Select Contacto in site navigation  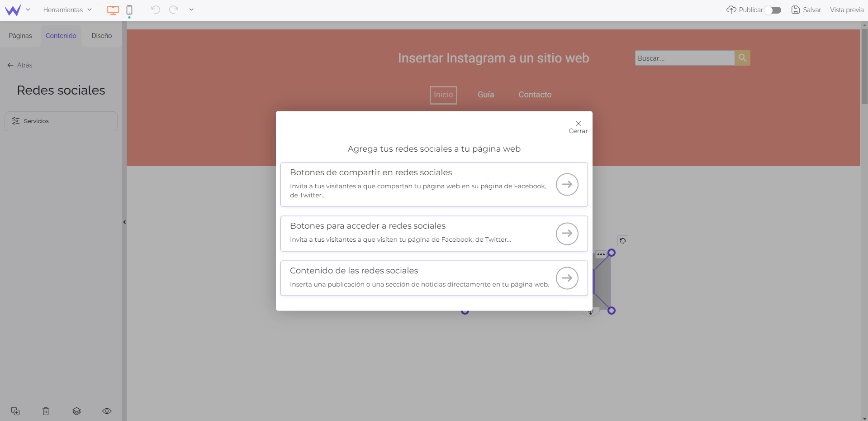pyautogui.click(x=535, y=95)
